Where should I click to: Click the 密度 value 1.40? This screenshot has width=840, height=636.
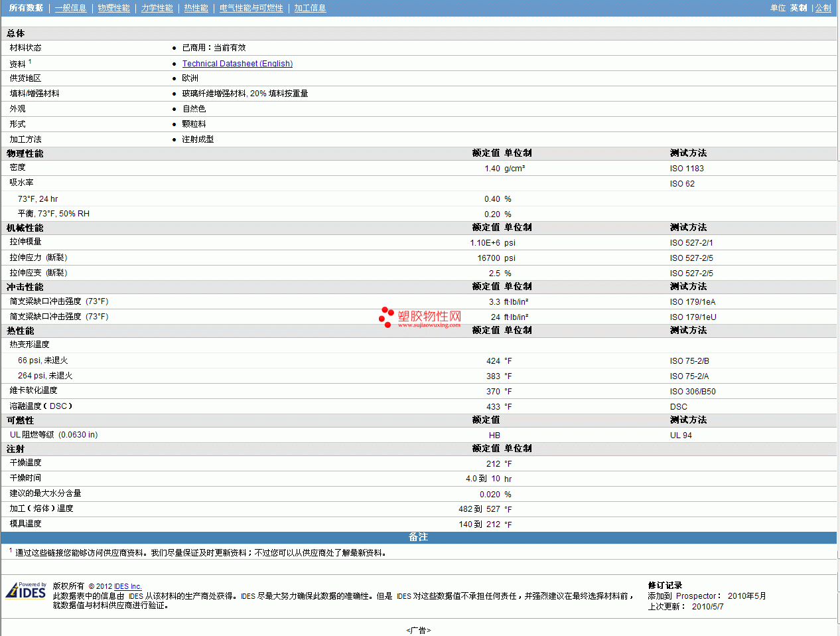492,169
